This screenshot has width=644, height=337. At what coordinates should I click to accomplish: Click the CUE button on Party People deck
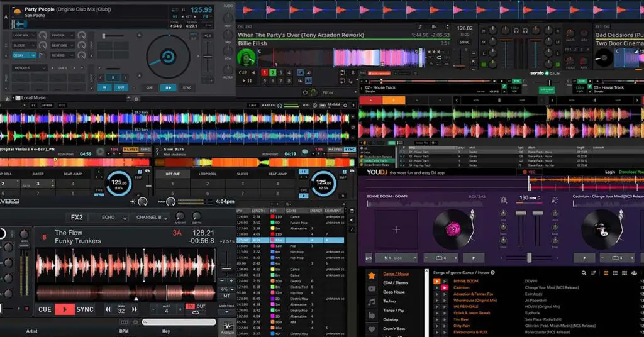coord(149,87)
